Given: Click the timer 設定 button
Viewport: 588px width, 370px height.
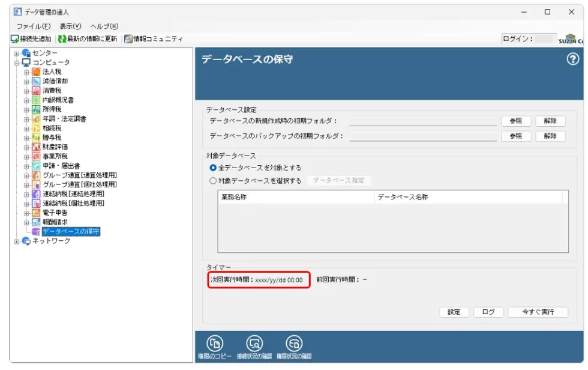Looking at the screenshot, I should point(454,312).
